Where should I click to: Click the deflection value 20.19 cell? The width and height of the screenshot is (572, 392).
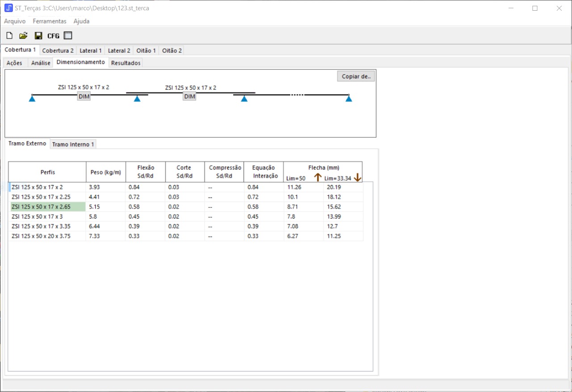(x=343, y=187)
